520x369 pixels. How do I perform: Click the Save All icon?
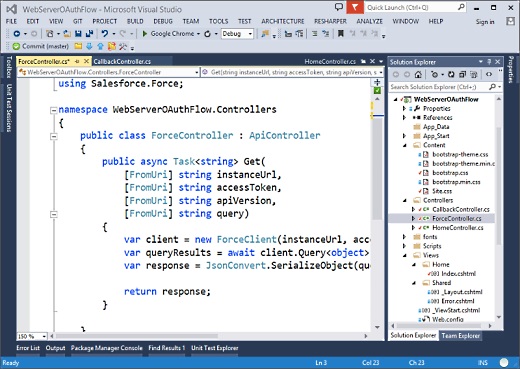pyautogui.click(x=89, y=34)
